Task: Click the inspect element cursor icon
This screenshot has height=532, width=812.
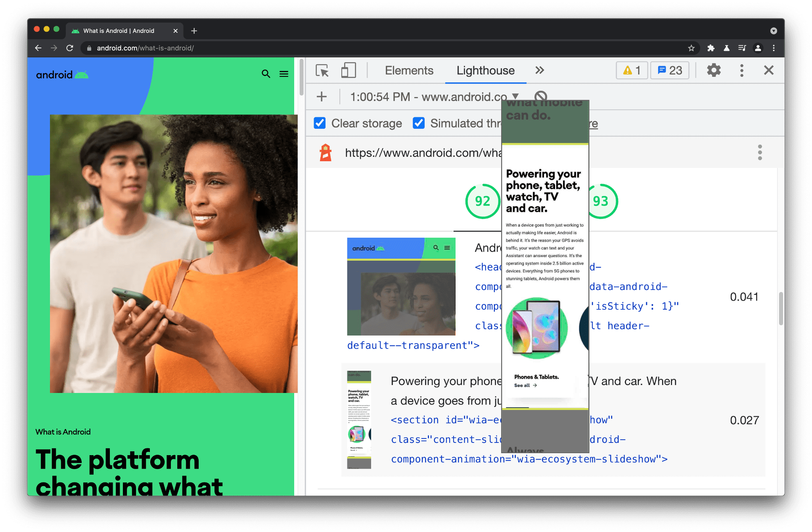Action: click(x=322, y=69)
